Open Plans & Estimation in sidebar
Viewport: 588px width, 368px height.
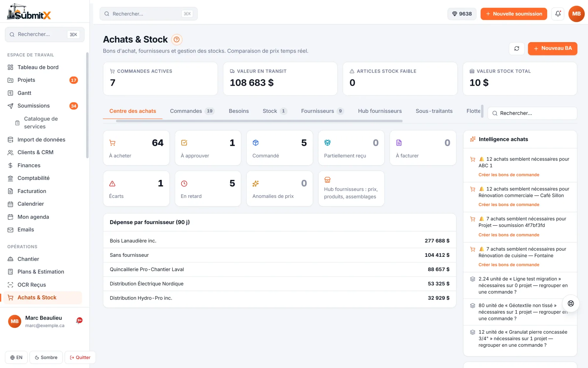point(43,272)
